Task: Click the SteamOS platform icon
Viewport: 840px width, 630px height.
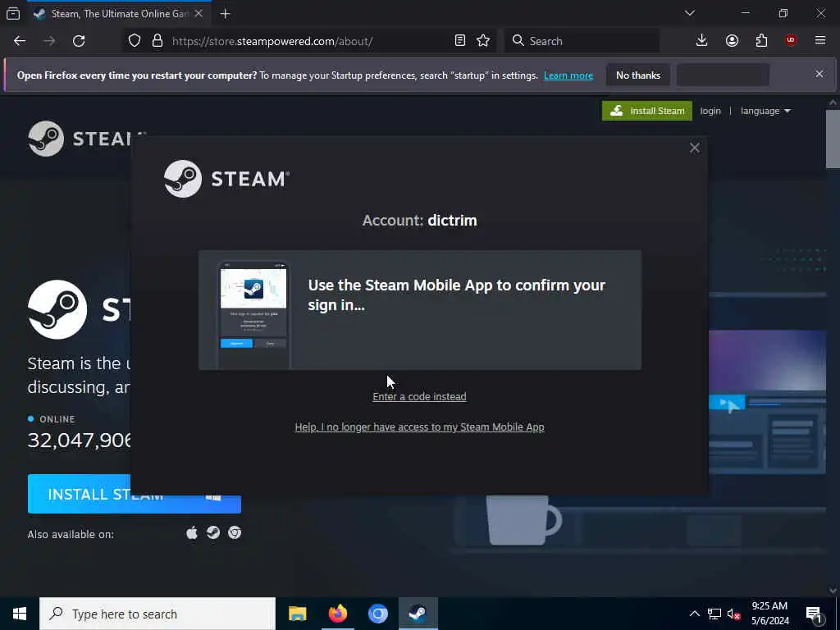Action: (213, 533)
